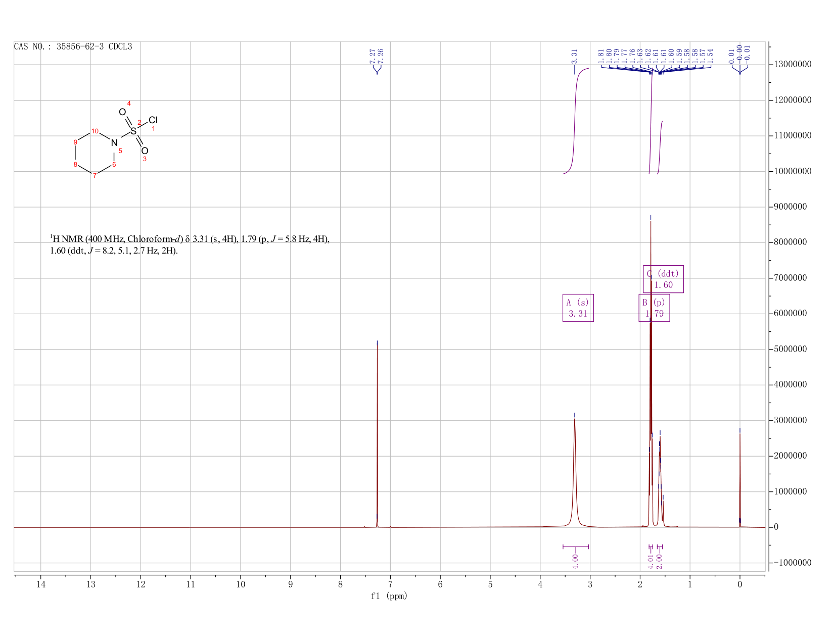The width and height of the screenshot is (834, 644).
Task: Click the 2.00 integral value under spectrum
Action: [x=659, y=561]
